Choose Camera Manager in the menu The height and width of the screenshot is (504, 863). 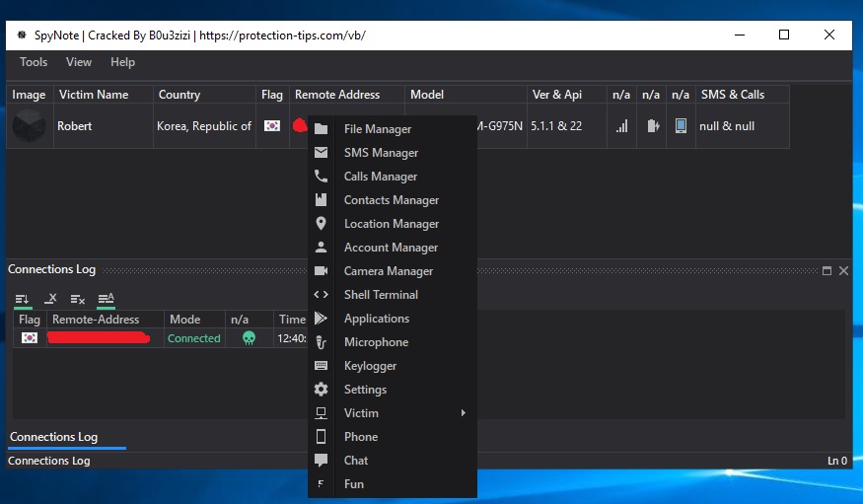[x=392, y=270]
